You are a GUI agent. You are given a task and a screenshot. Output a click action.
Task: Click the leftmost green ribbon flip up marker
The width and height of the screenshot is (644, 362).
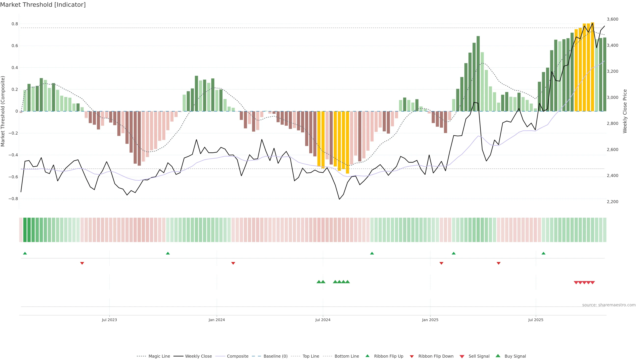coord(25,253)
